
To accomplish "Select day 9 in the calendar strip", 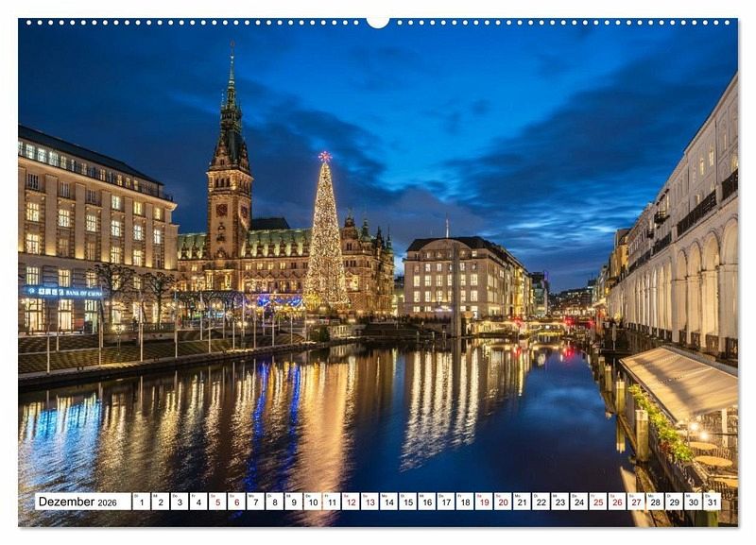I will click(x=294, y=502).
